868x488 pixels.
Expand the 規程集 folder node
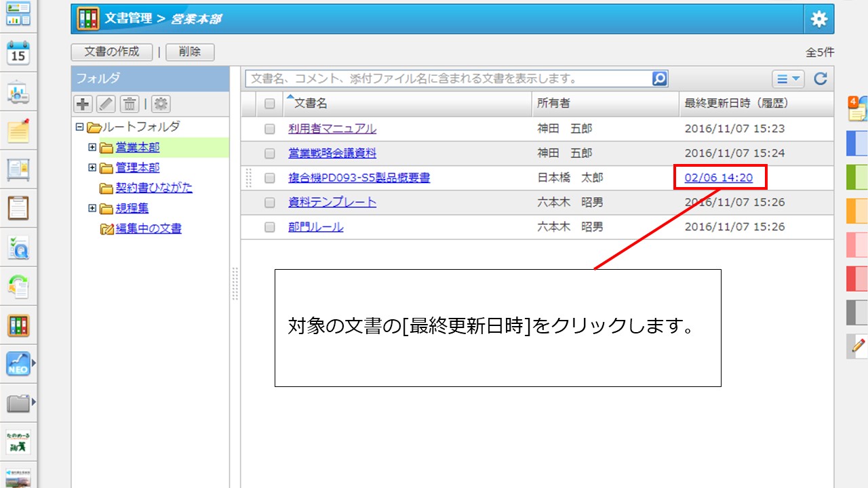coord(92,208)
